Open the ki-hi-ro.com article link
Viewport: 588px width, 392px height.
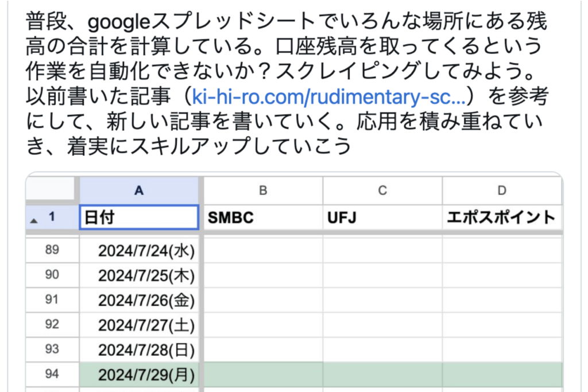coord(330,98)
